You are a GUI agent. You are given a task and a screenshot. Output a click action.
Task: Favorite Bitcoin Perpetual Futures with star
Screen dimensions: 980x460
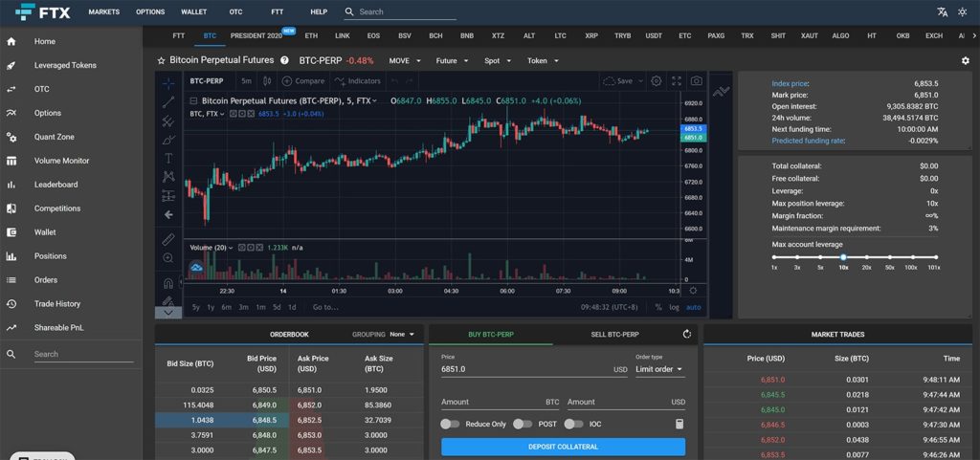pos(161,60)
